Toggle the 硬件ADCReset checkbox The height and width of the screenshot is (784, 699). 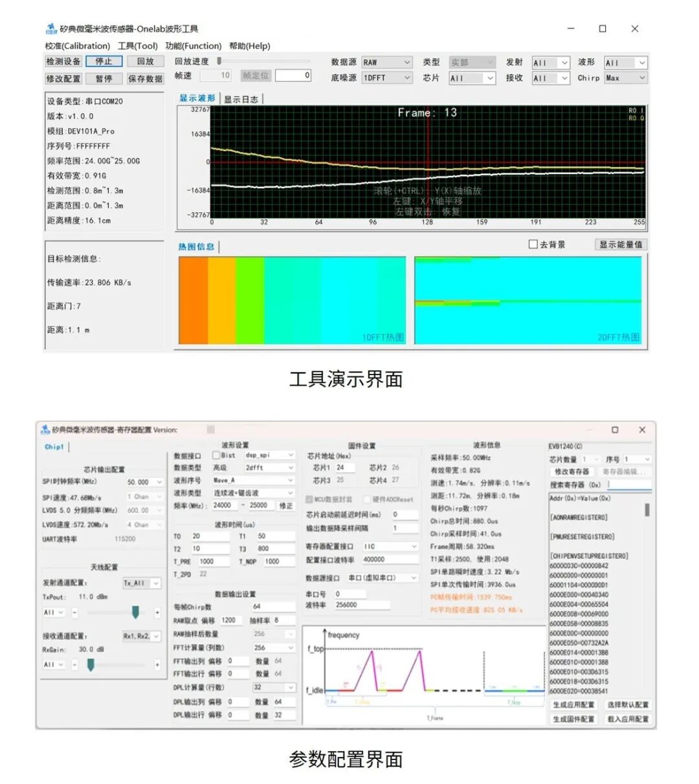368,499
